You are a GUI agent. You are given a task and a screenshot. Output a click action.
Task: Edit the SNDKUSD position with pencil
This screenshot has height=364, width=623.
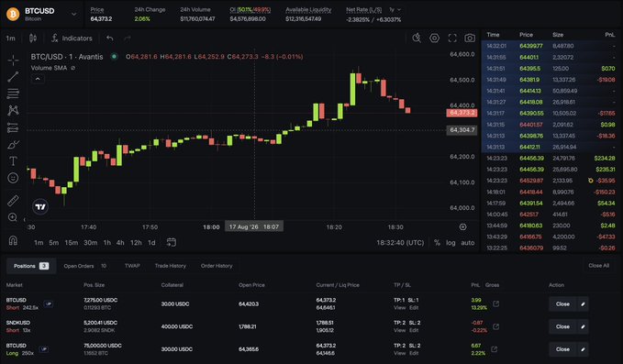point(583,326)
